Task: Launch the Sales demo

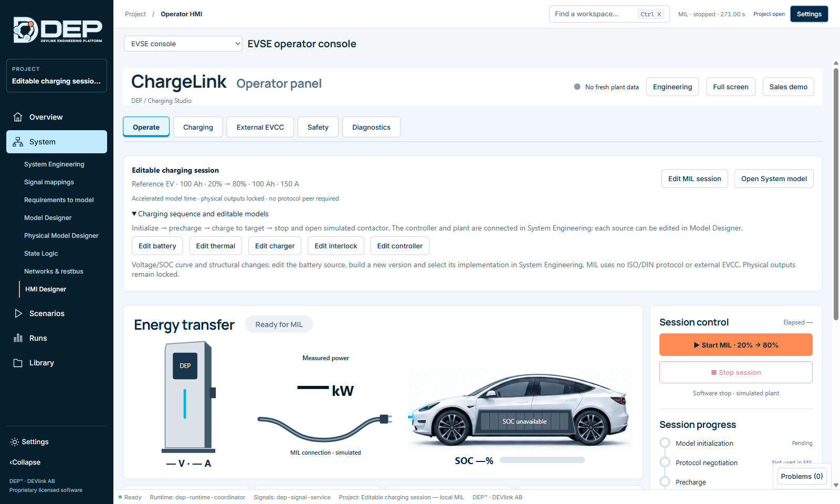Action: point(789,87)
